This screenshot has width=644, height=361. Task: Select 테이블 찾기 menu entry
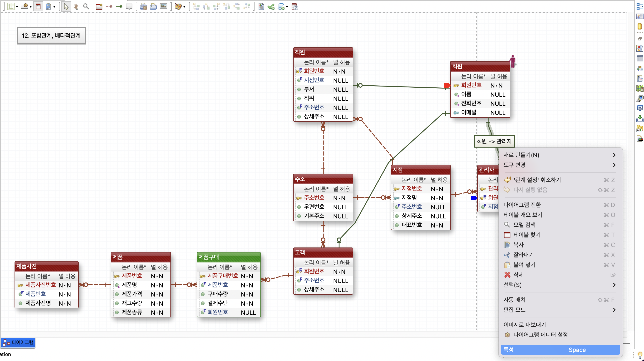pyautogui.click(x=560, y=235)
